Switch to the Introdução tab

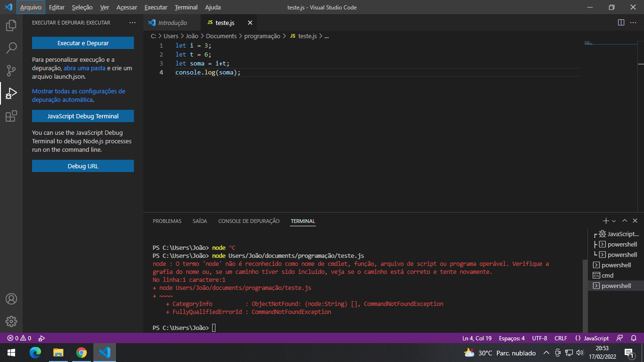(x=172, y=23)
